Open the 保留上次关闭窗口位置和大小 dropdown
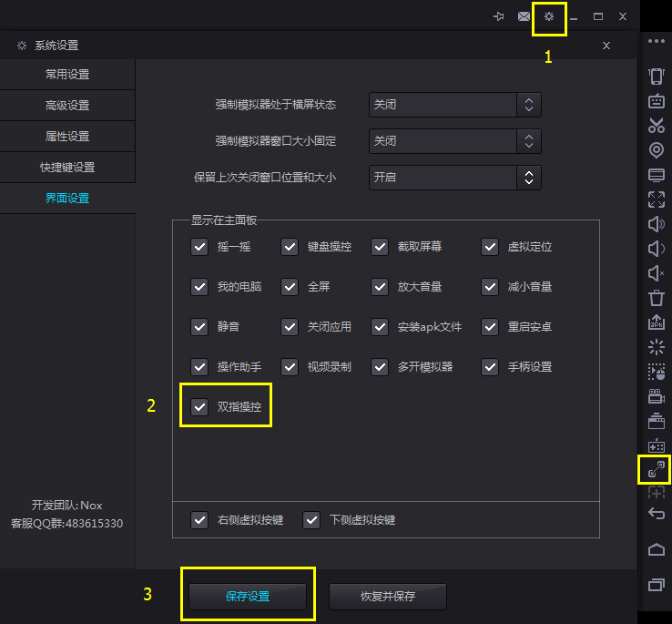This screenshot has width=672, height=624. click(x=455, y=178)
